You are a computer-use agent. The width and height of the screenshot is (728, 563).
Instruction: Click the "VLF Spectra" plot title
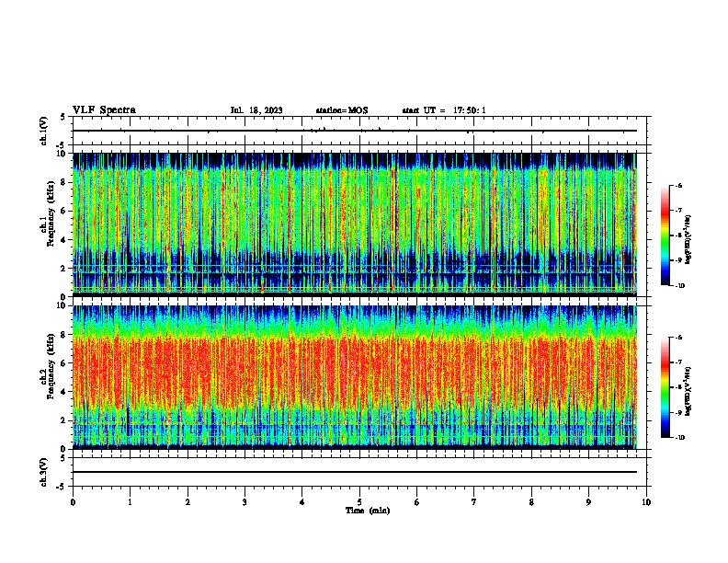tap(104, 110)
